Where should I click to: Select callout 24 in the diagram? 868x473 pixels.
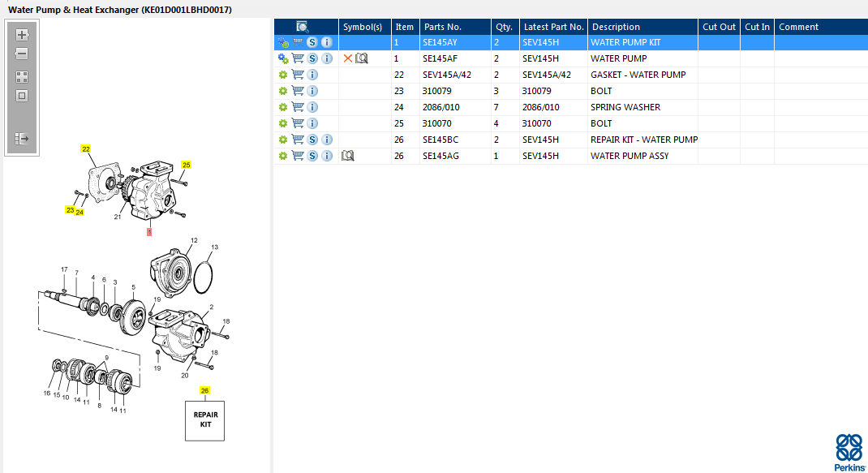coord(79,212)
